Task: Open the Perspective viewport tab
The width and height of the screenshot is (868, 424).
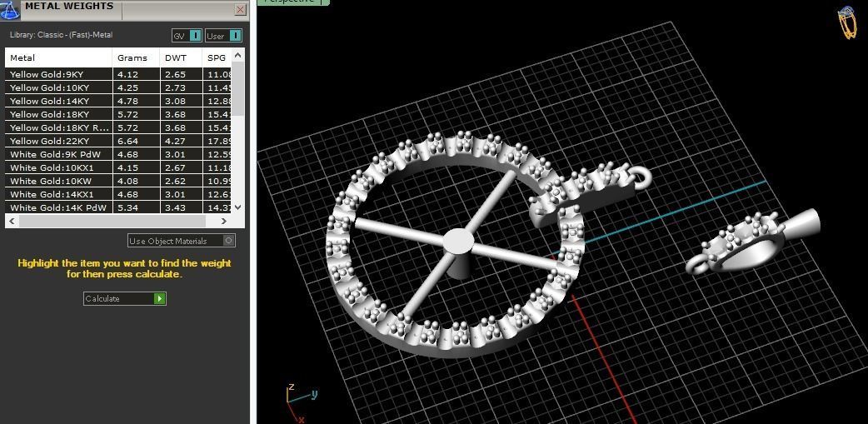Action: [293, 2]
